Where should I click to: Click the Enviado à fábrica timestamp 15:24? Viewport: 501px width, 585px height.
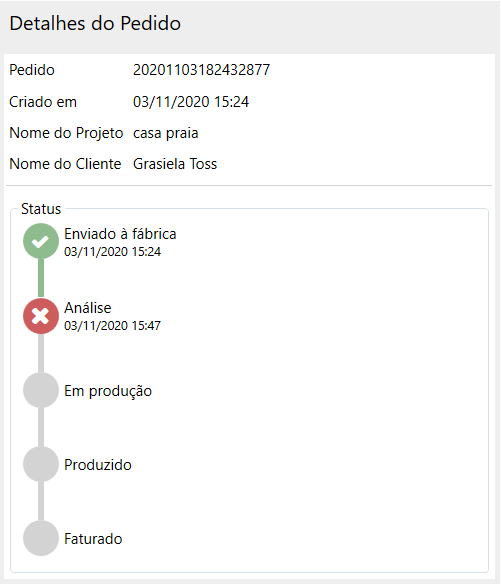[x=112, y=251]
